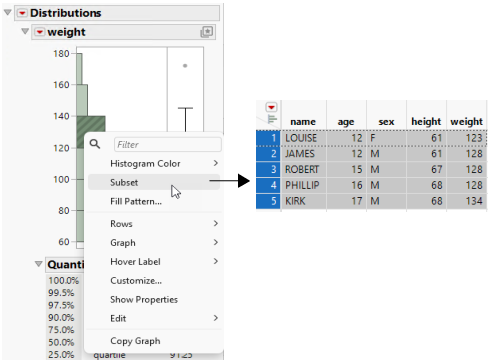Select row number 3 in the table
The width and height of the screenshot is (490, 361).
click(x=268, y=169)
